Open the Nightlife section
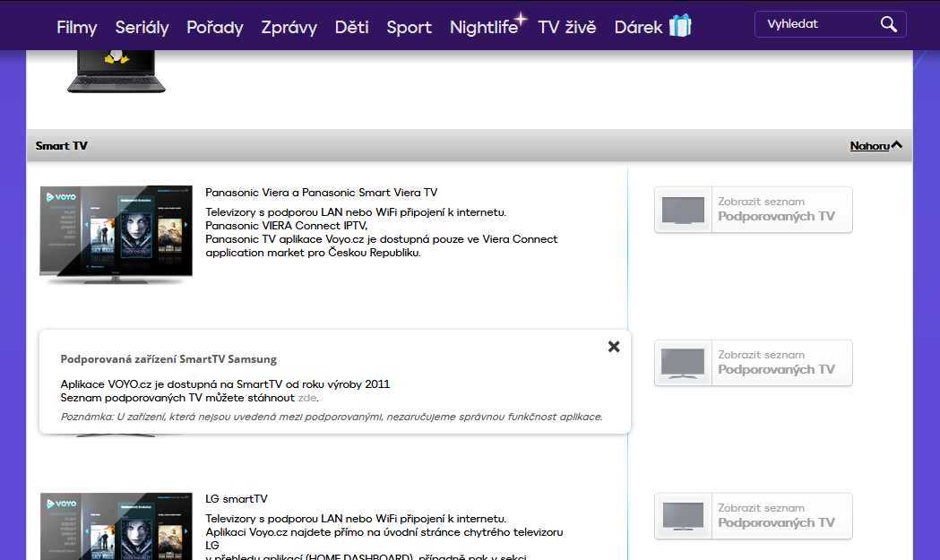 [484, 27]
